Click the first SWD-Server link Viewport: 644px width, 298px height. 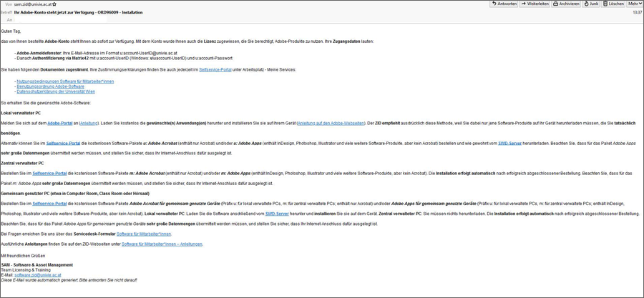click(509, 144)
